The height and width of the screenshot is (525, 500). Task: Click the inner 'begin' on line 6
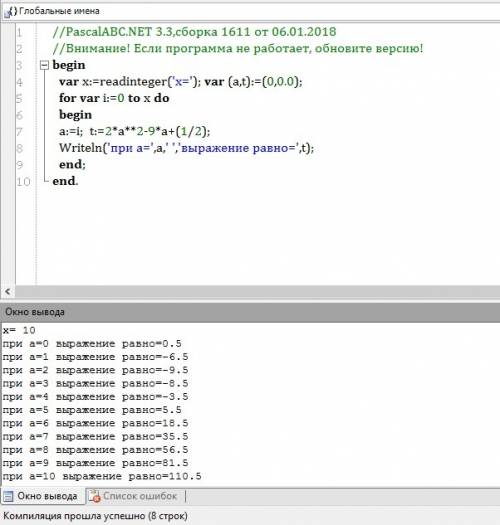[x=75, y=115]
